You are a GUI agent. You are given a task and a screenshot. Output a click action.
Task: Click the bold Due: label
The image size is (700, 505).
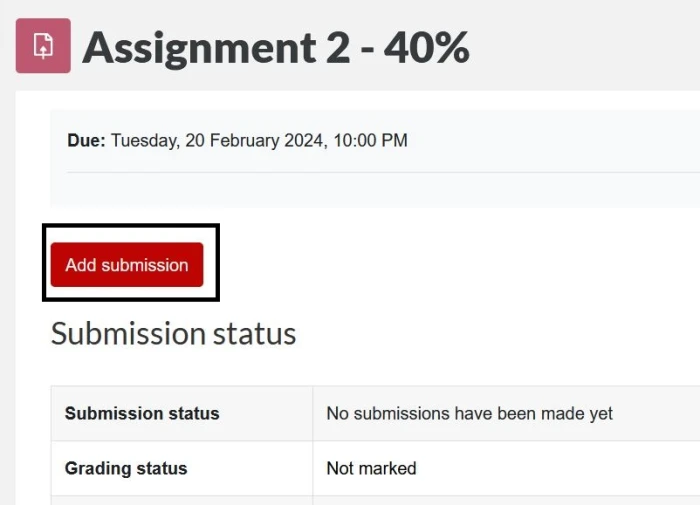click(x=86, y=140)
